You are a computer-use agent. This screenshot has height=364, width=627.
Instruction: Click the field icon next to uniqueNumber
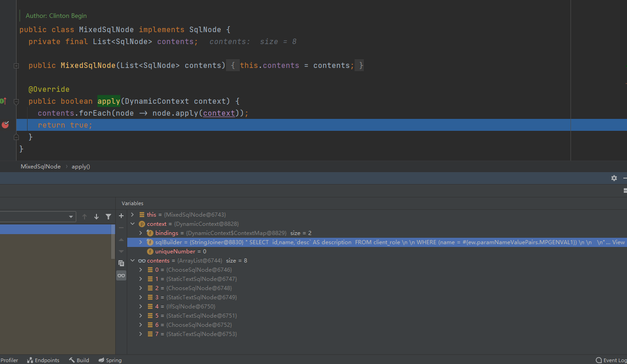pos(150,252)
